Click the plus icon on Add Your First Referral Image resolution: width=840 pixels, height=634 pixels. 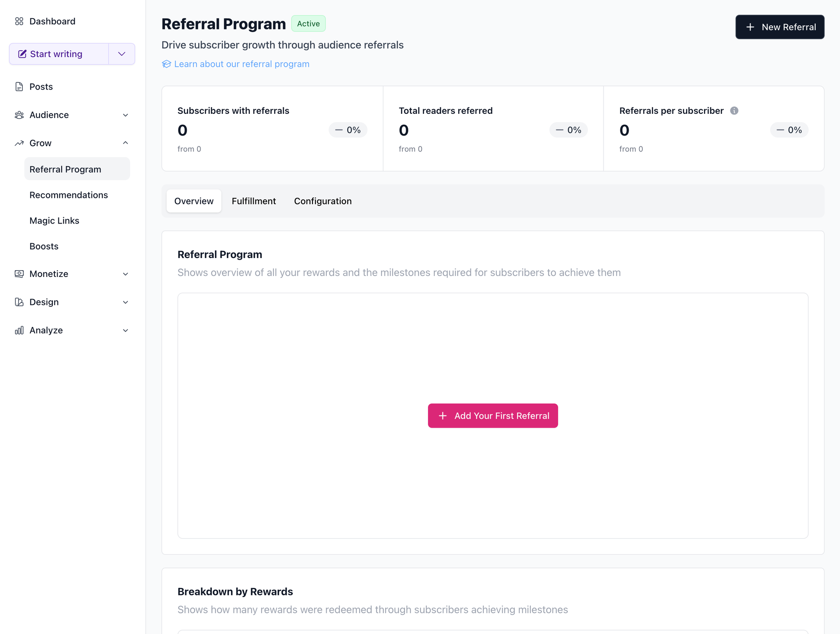tap(442, 416)
